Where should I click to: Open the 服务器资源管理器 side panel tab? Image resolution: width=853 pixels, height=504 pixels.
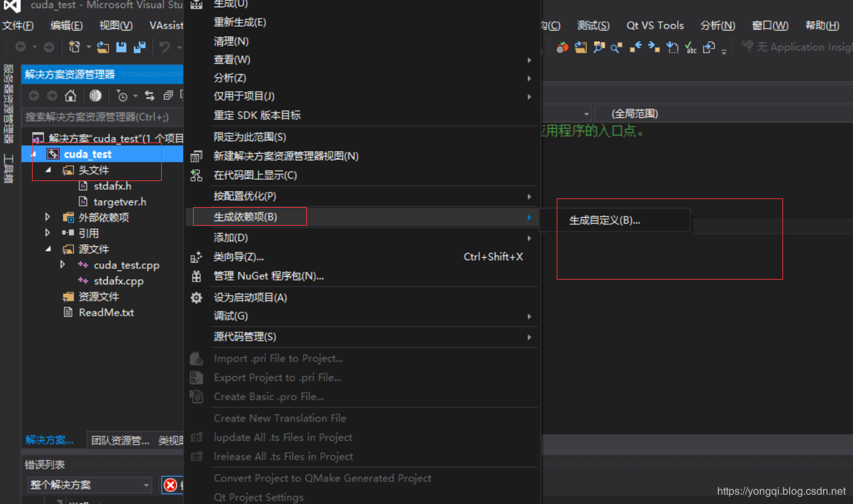[x=9, y=104]
